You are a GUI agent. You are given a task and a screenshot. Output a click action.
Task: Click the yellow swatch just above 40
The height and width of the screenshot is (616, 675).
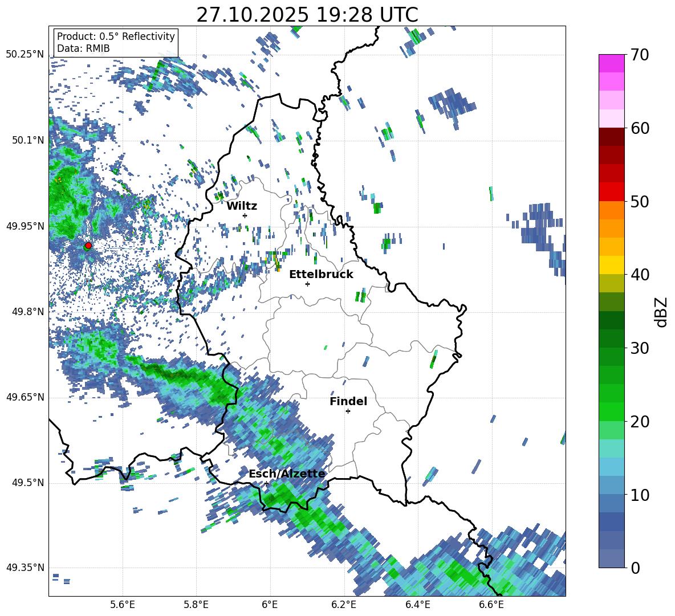pyautogui.click(x=611, y=265)
